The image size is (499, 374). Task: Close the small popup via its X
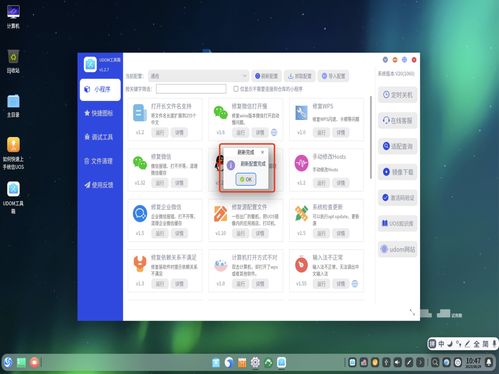[x=263, y=152]
